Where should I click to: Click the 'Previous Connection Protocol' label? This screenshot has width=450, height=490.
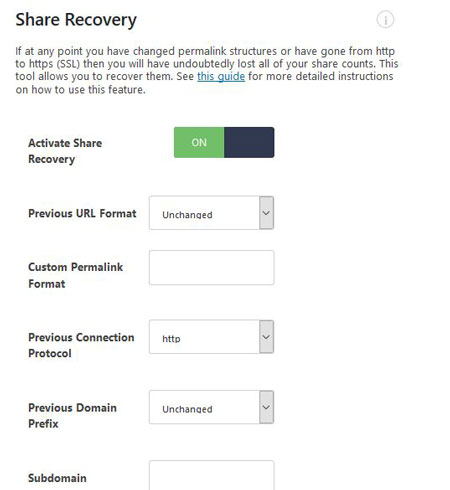pyautogui.click(x=81, y=345)
